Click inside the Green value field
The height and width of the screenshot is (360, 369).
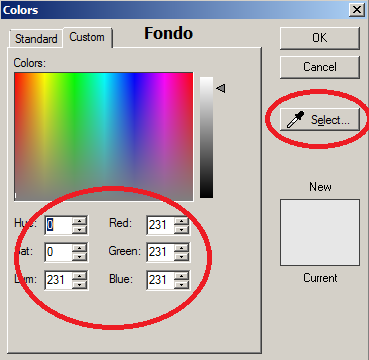160,252
